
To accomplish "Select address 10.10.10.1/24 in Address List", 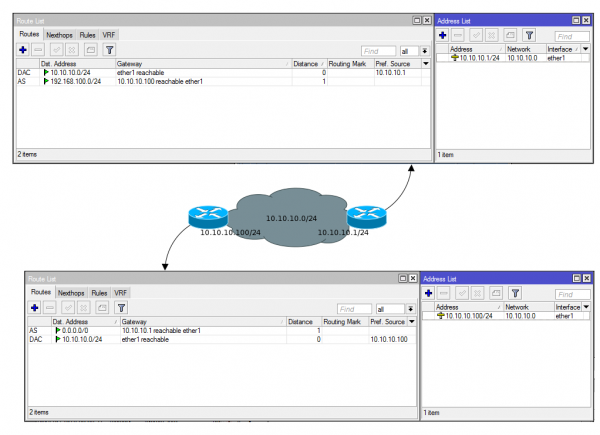I will (513, 58).
